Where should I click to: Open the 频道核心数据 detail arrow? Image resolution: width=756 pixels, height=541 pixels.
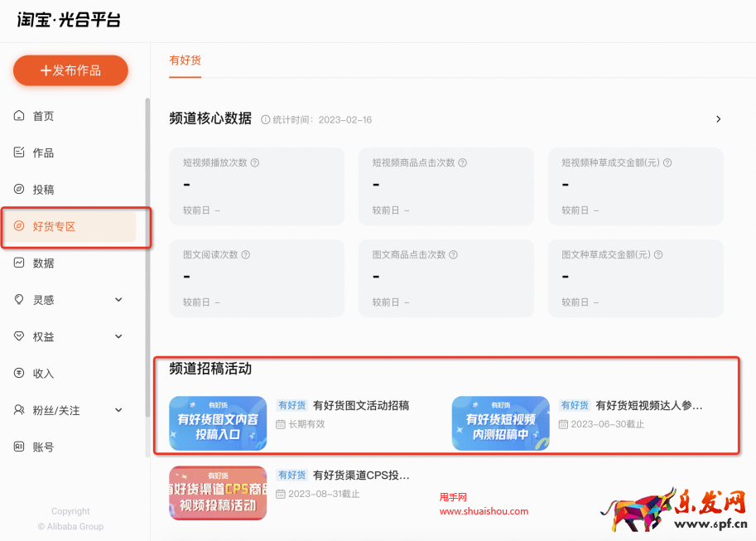[x=719, y=119]
